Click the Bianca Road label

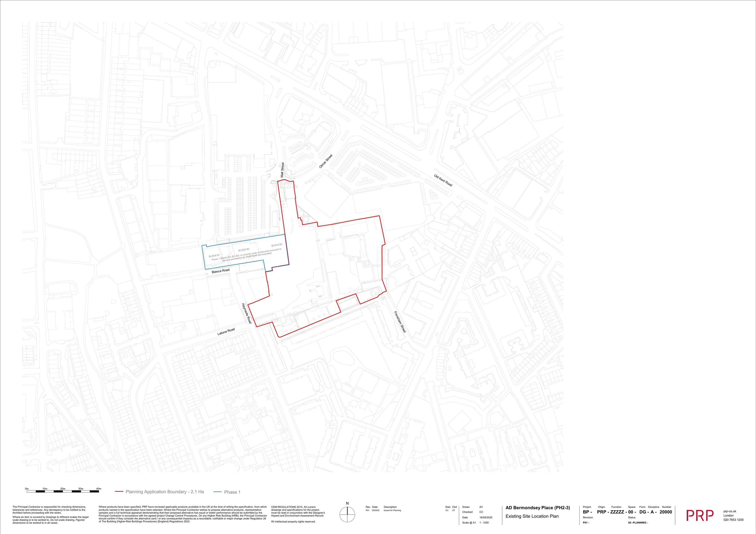coord(220,271)
